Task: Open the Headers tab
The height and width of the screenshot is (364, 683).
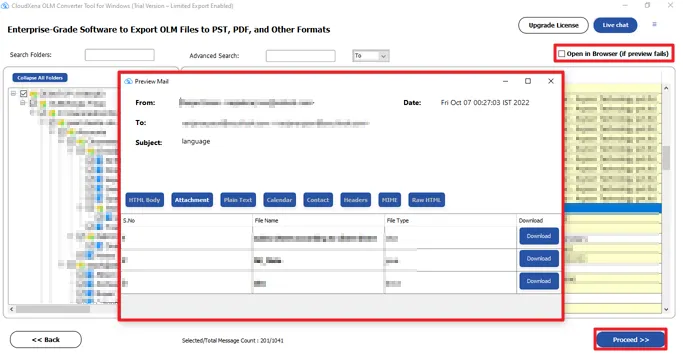Action: (x=355, y=200)
